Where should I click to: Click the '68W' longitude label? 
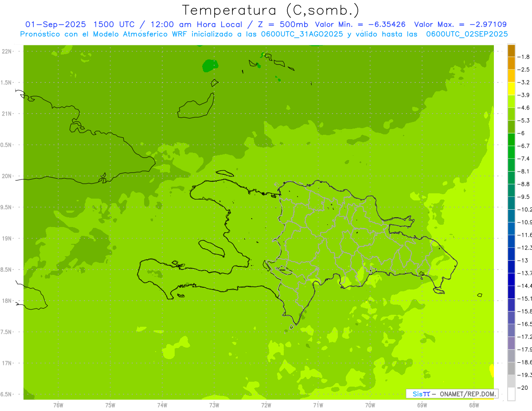[x=474, y=405]
